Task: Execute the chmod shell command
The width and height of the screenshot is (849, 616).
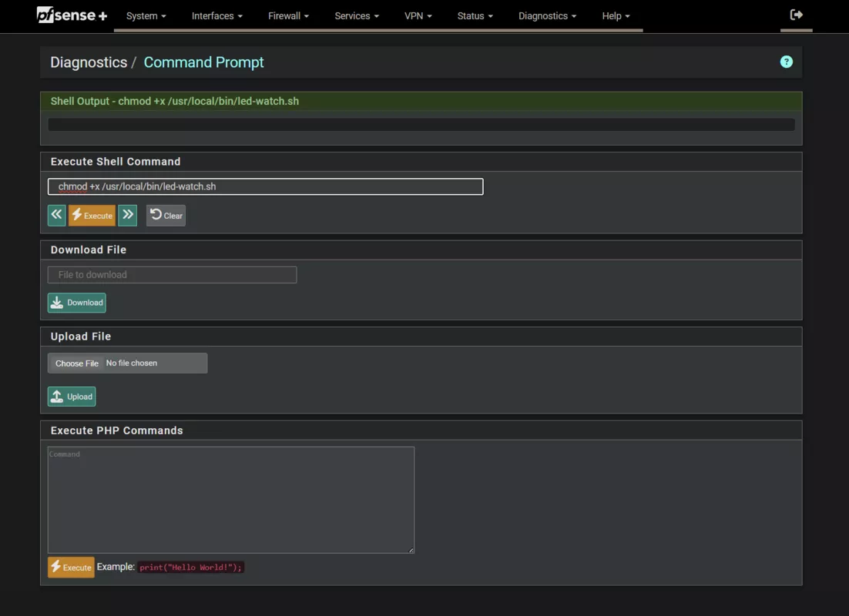Action: [92, 215]
